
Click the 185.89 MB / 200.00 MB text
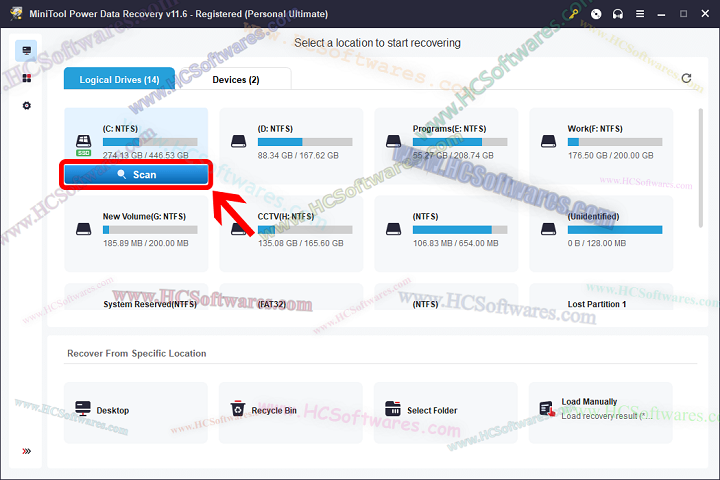click(x=146, y=243)
